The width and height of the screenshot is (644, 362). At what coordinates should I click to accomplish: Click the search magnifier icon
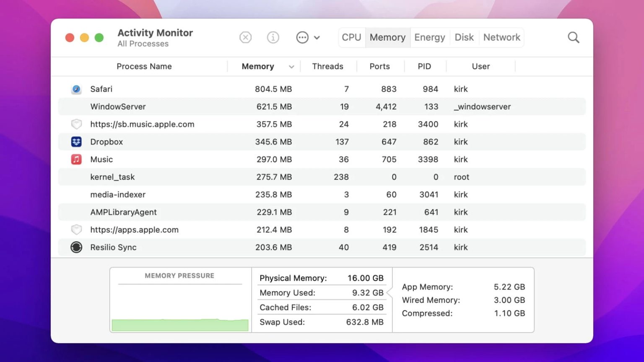[x=573, y=37]
